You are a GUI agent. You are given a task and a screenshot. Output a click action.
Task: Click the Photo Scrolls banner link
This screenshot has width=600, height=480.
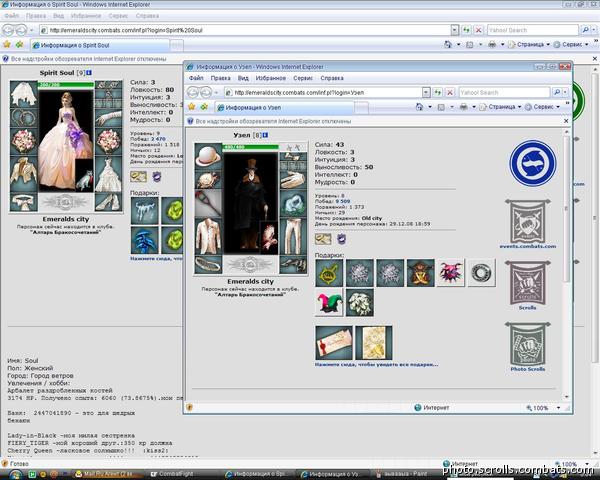(528, 347)
